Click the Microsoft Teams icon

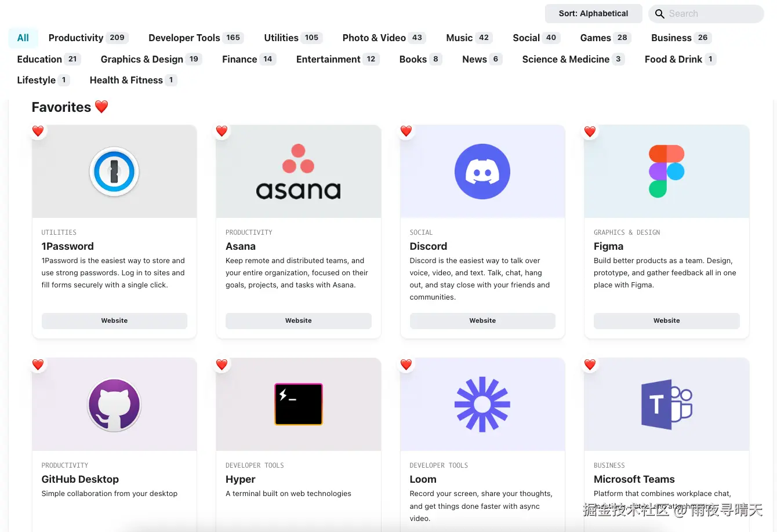coord(666,405)
